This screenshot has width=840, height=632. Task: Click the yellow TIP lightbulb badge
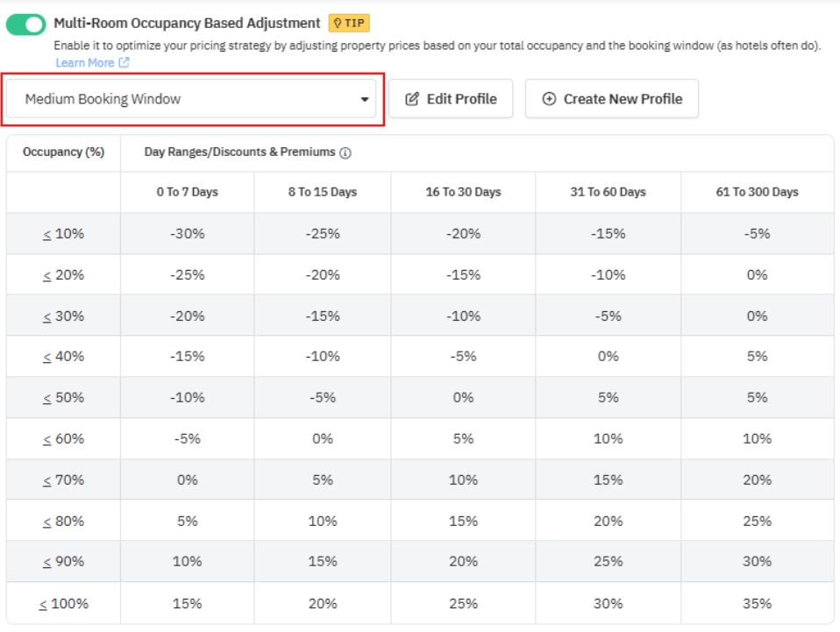[x=349, y=23]
